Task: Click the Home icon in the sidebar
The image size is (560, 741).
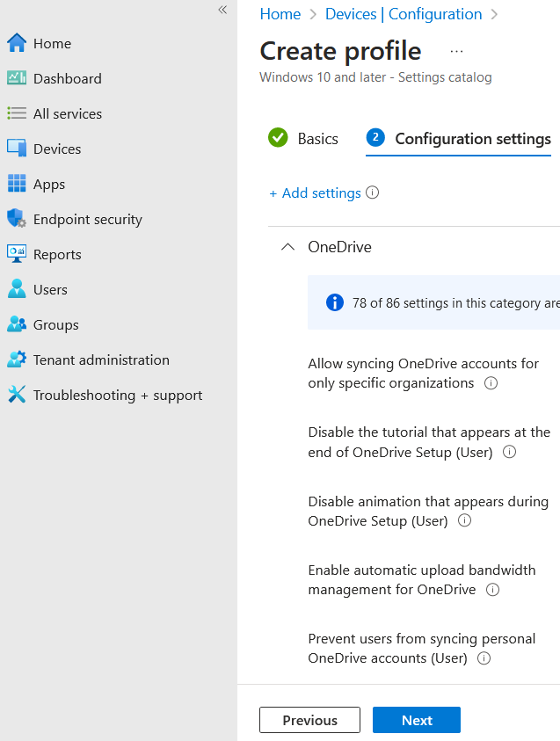Action: tap(17, 43)
